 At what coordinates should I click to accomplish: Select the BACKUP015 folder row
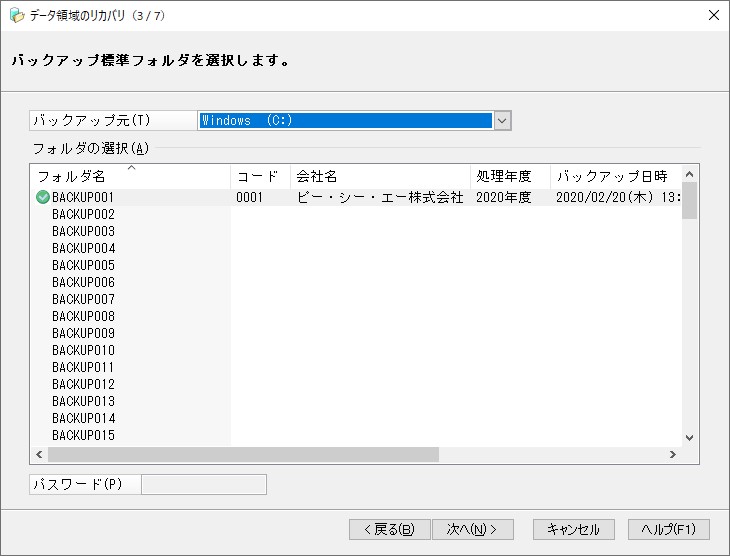point(356,435)
